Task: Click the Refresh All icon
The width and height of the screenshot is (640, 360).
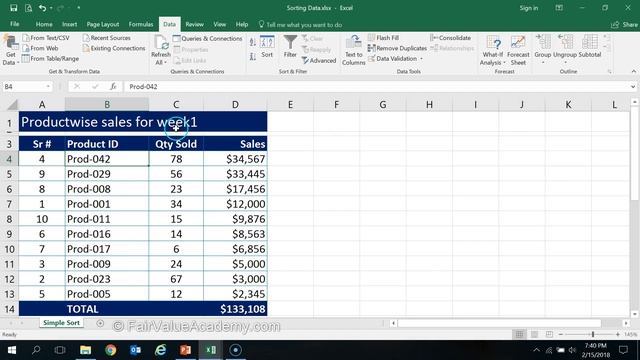Action: click(x=161, y=42)
